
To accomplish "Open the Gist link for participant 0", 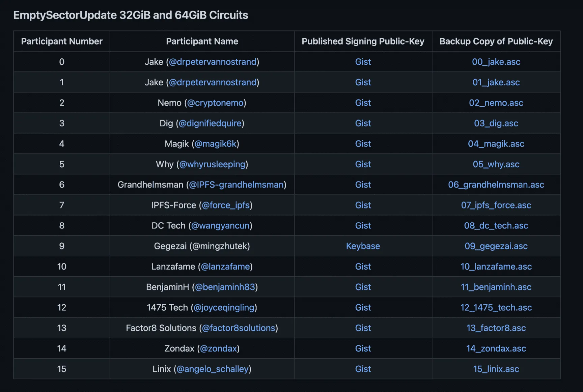I will (x=363, y=62).
